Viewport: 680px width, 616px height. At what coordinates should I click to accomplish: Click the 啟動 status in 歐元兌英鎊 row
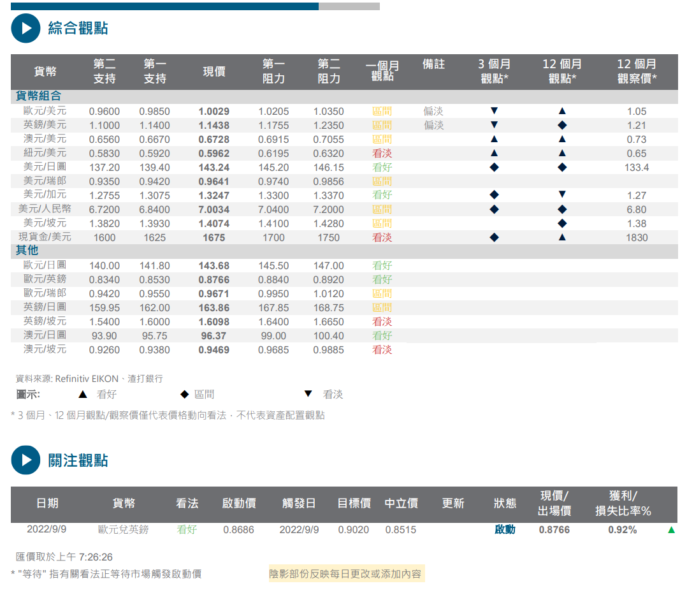[x=504, y=530]
